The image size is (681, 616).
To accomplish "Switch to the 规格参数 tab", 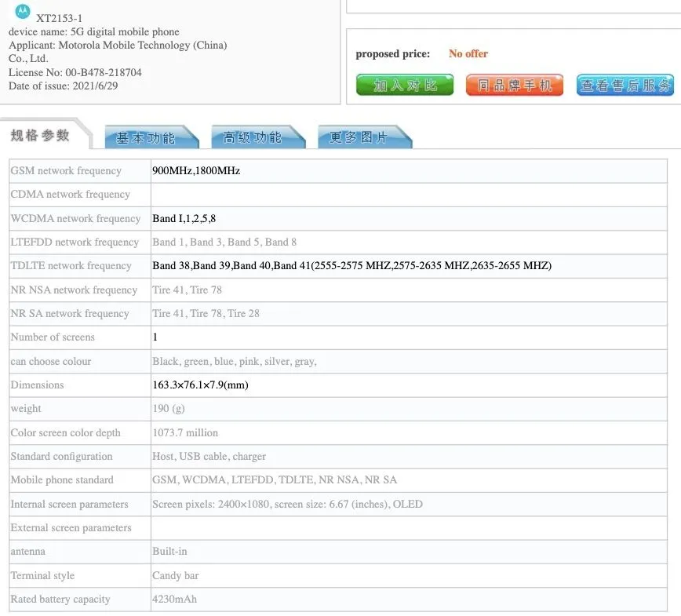I will [x=41, y=135].
